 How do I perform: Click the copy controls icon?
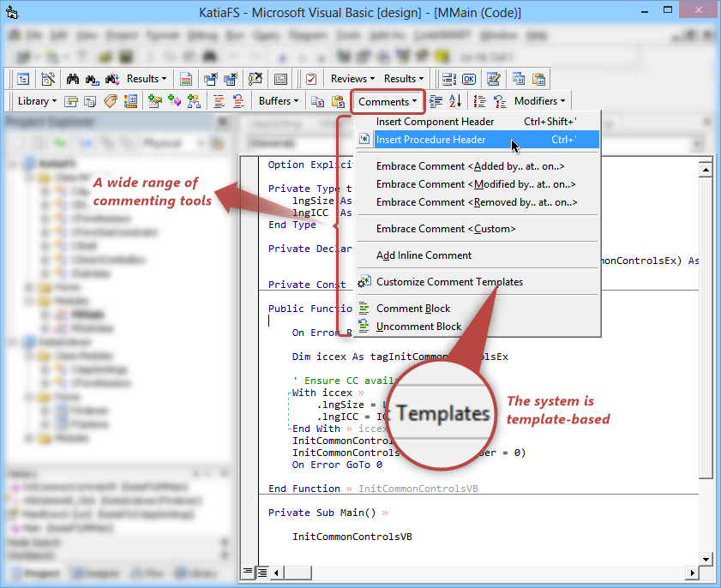click(x=519, y=79)
